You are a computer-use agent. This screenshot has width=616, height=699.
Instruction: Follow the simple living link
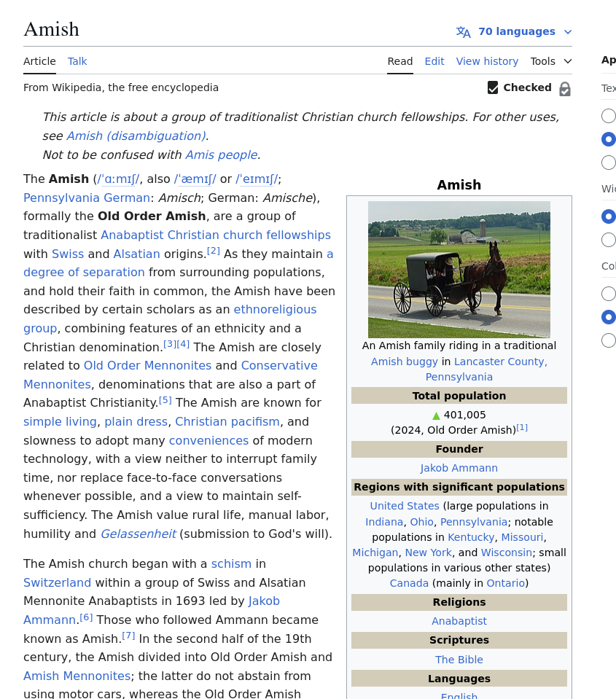click(61, 422)
